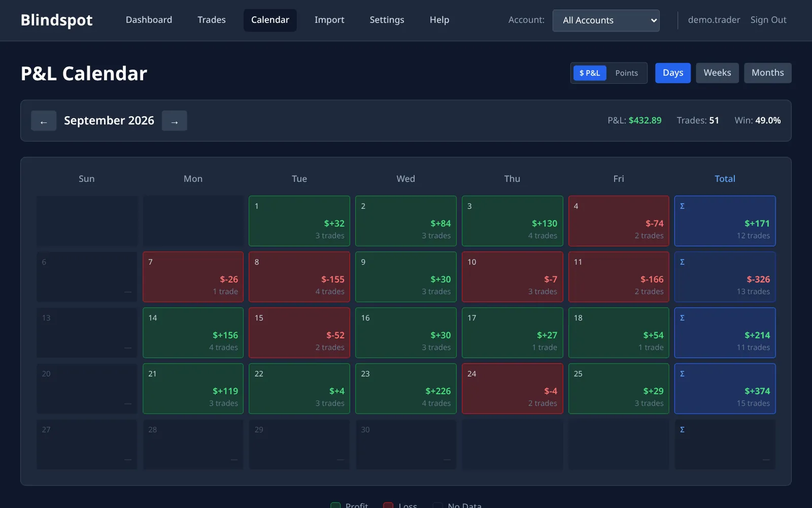Open September 16 day cell

point(406,333)
